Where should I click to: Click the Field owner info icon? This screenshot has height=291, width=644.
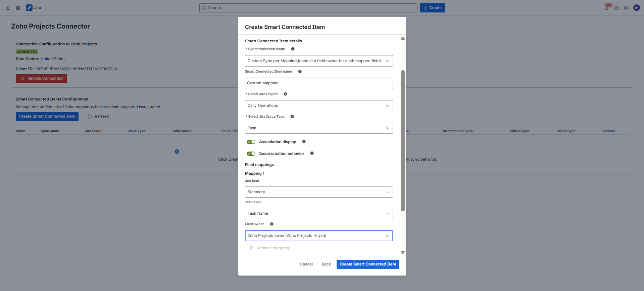[x=271, y=224]
